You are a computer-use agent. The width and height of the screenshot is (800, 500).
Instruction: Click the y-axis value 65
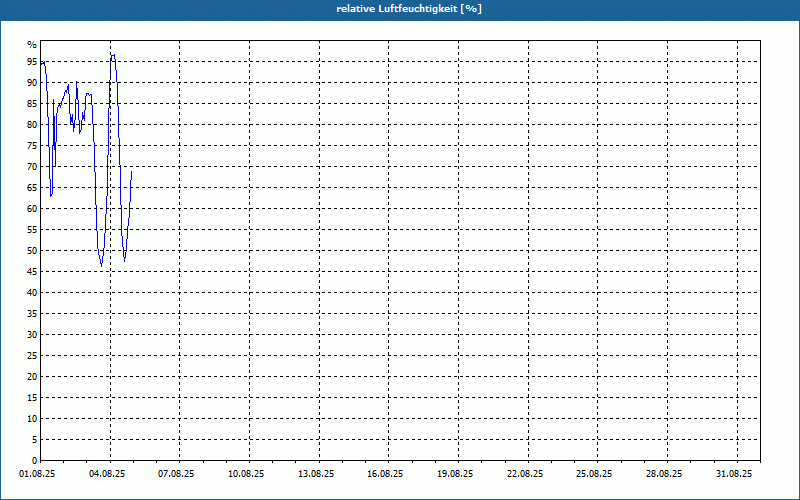pyautogui.click(x=32, y=188)
